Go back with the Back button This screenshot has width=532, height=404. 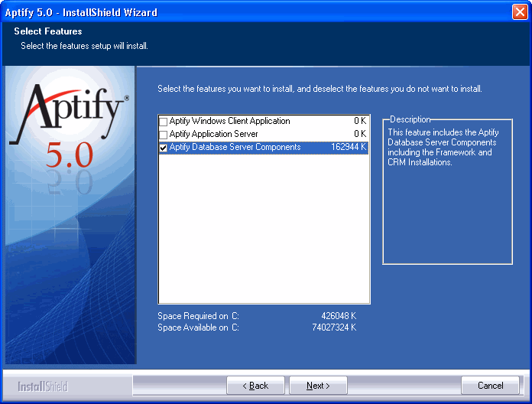click(x=255, y=386)
